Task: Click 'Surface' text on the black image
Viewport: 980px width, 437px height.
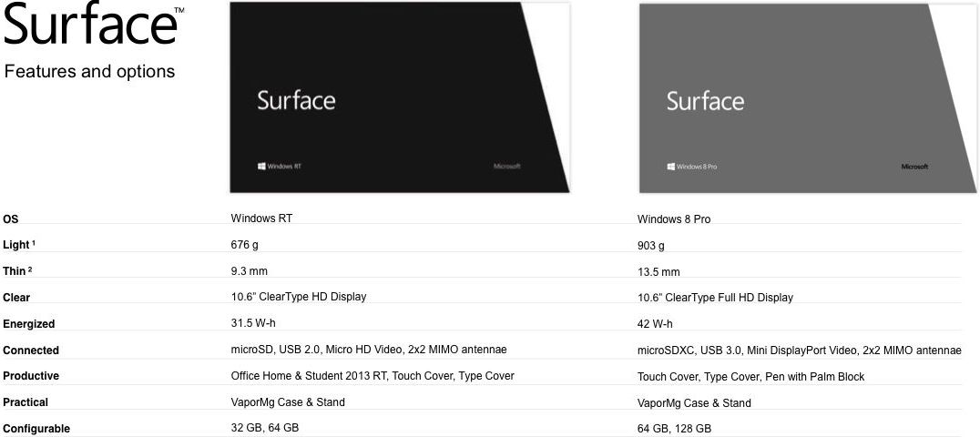Action: pos(296,101)
